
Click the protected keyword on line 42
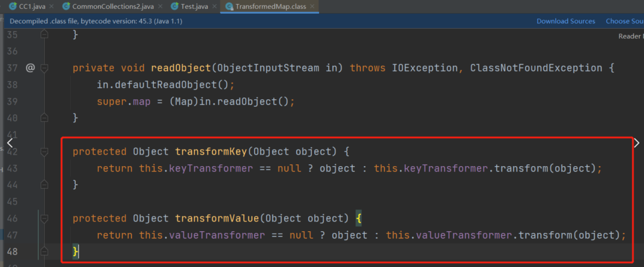pos(100,151)
